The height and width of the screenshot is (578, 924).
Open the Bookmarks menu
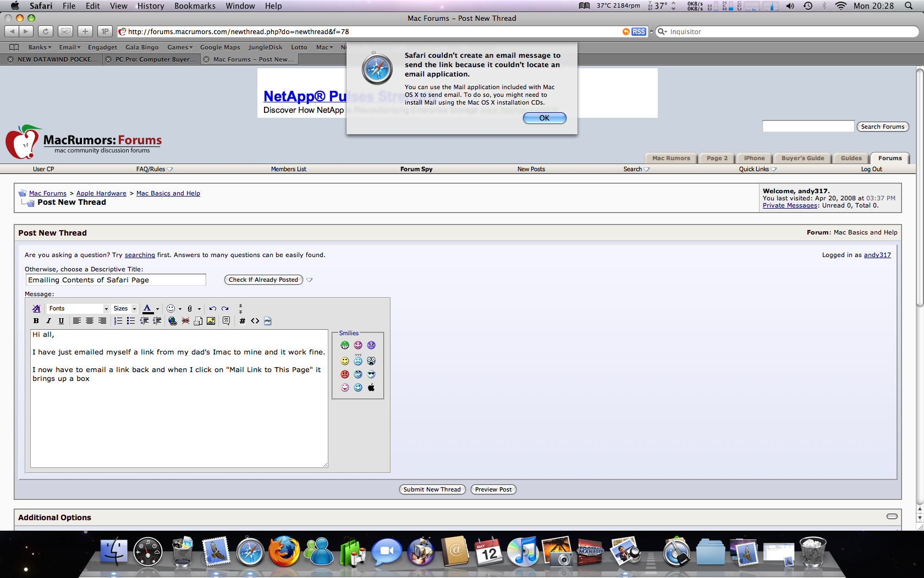[195, 6]
